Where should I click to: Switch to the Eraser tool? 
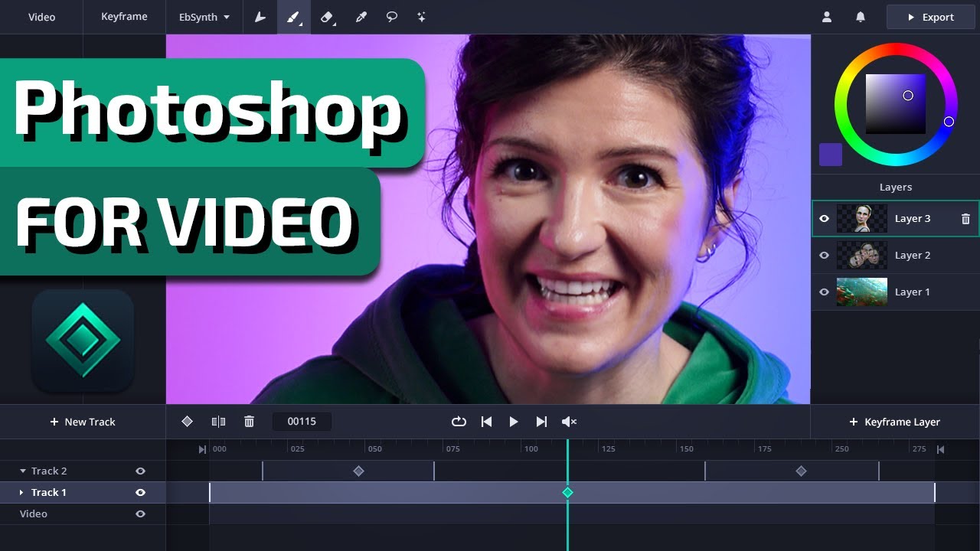tap(328, 17)
